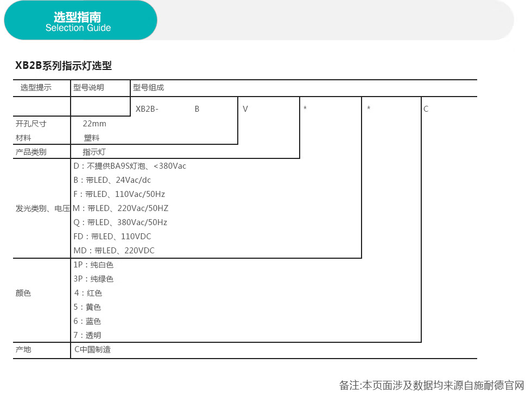This screenshot has height=396, width=532.
Task: Click color code 4：红色
Action: pyautogui.click(x=88, y=293)
